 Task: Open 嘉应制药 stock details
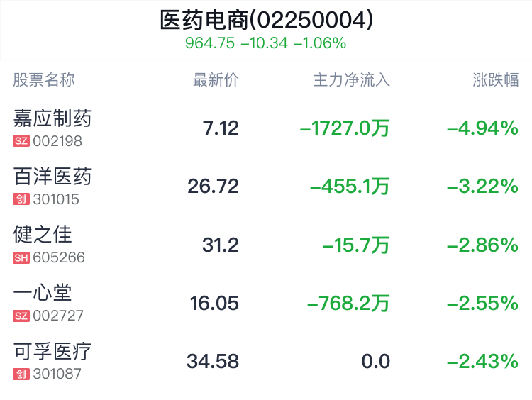[x=266, y=128]
